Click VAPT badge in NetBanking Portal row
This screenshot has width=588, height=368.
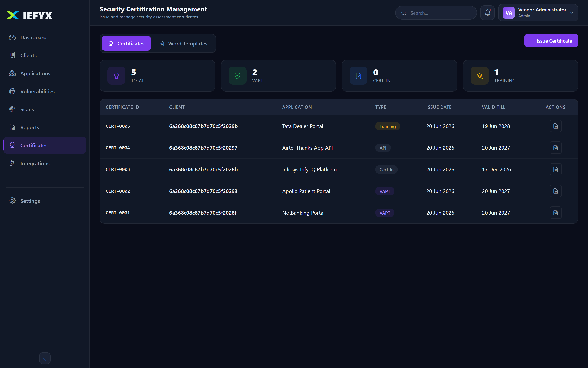point(385,213)
